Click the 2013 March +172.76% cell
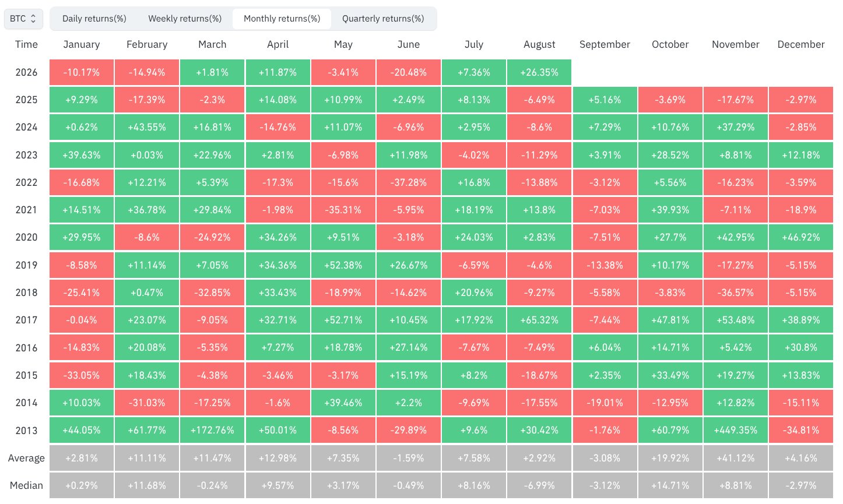Image resolution: width=843 pixels, height=504 pixels. point(212,430)
